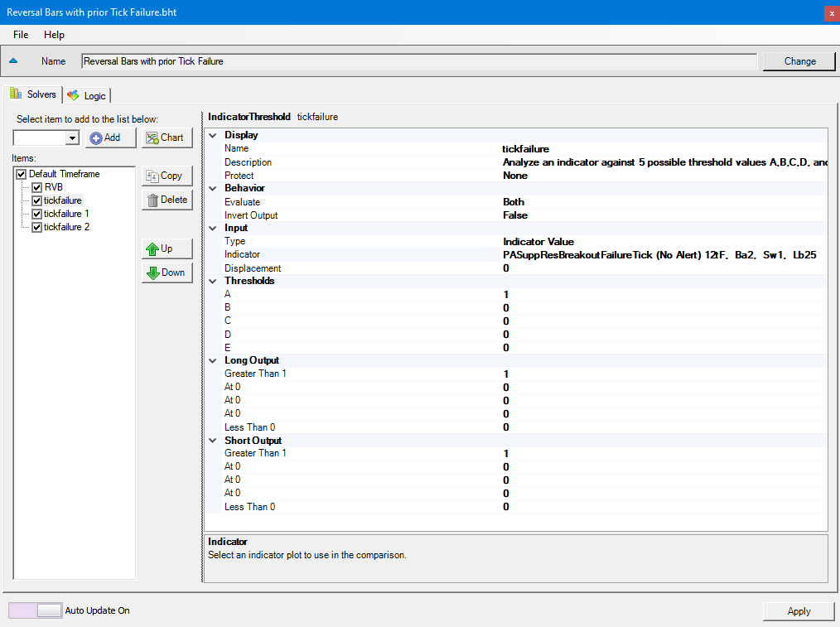Select the Default Timeframe label in the Items tree
This screenshot has height=627, width=840.
pos(65,174)
